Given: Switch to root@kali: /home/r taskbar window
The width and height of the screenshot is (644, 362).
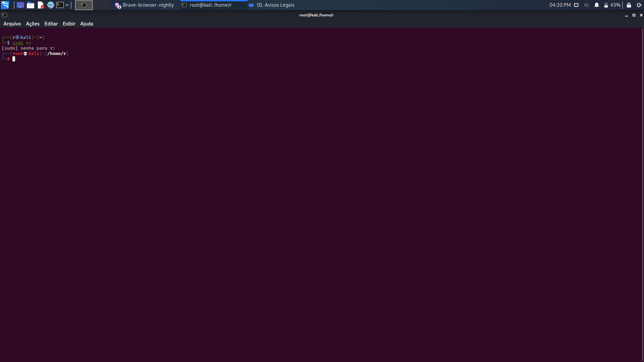Looking at the screenshot, I should point(214,5).
